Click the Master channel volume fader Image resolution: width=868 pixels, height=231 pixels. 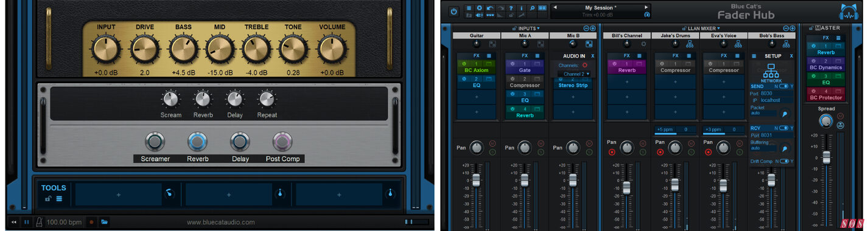click(826, 157)
